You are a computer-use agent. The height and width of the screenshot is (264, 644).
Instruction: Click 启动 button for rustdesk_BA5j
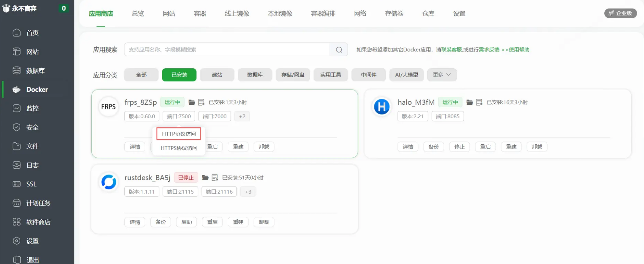[186, 222]
